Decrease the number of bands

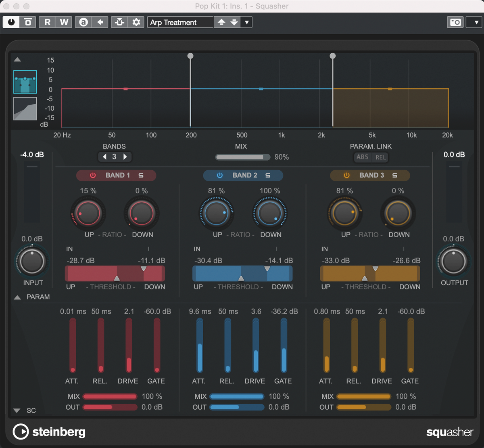[x=105, y=157]
